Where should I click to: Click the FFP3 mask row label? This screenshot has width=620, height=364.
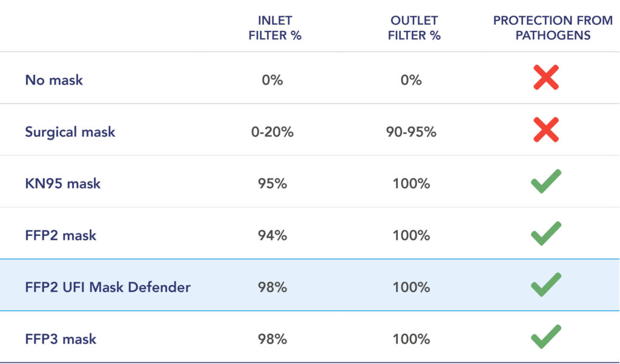(61, 339)
